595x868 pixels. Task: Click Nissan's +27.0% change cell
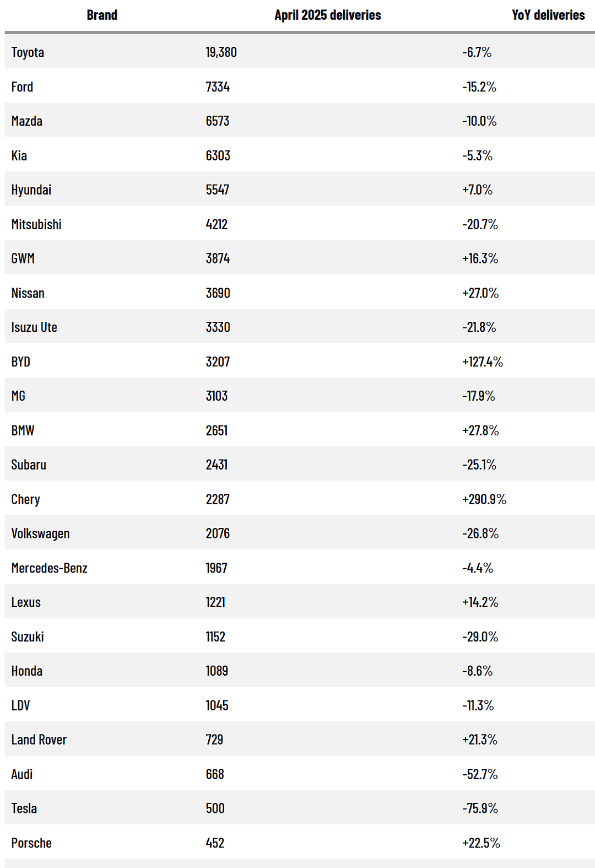point(480,293)
